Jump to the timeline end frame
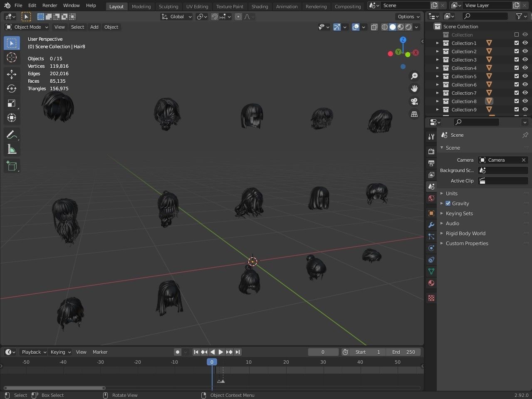This screenshot has height=399, width=532. 238,352
